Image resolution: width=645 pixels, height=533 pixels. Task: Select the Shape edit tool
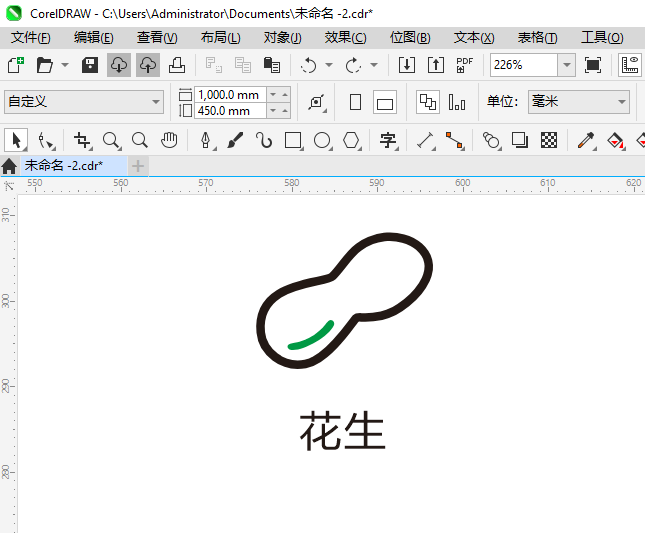[46, 141]
